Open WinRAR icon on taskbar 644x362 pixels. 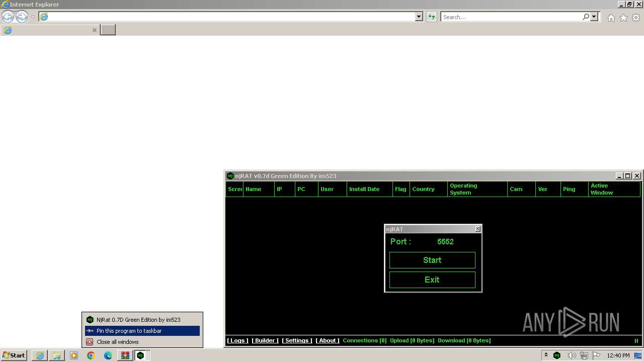125,355
